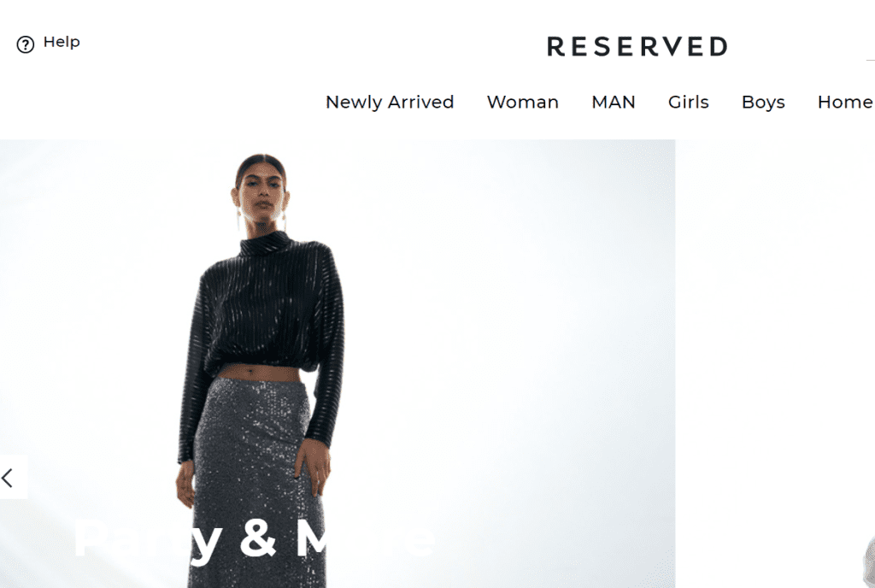Select the MAN category
Image resolution: width=875 pixels, height=588 pixels.
[x=614, y=102]
